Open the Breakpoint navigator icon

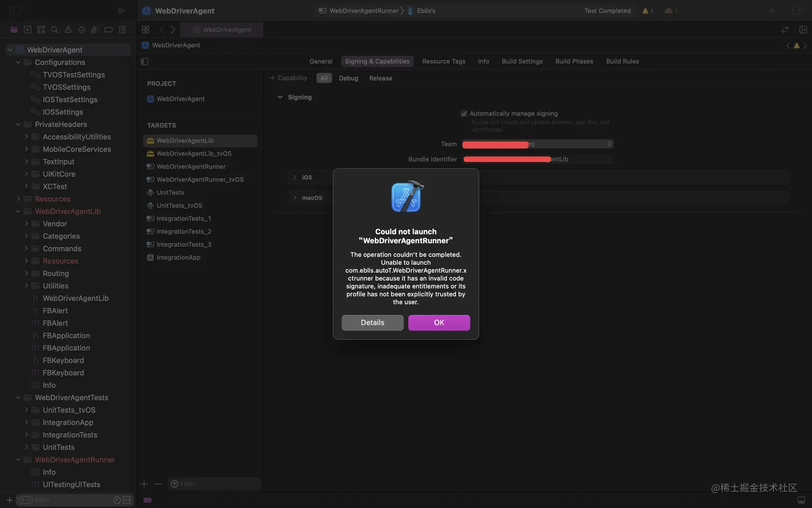pyautogui.click(x=108, y=30)
